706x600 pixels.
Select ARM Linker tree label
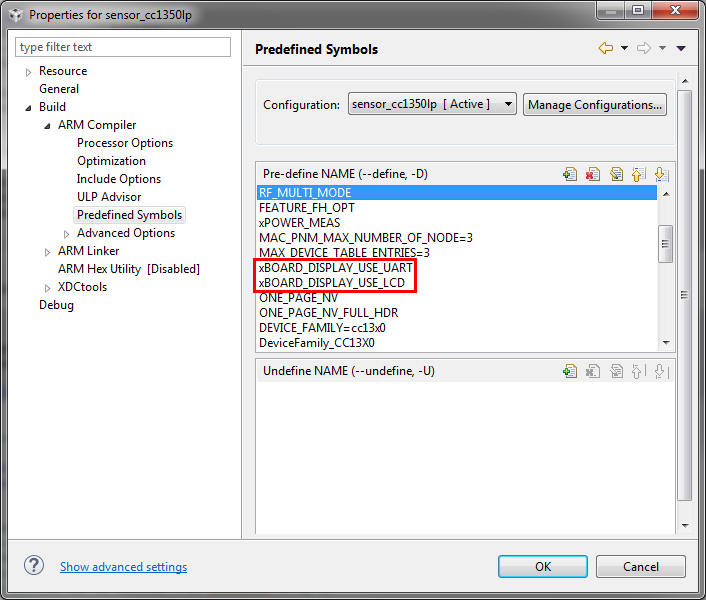tap(88, 251)
